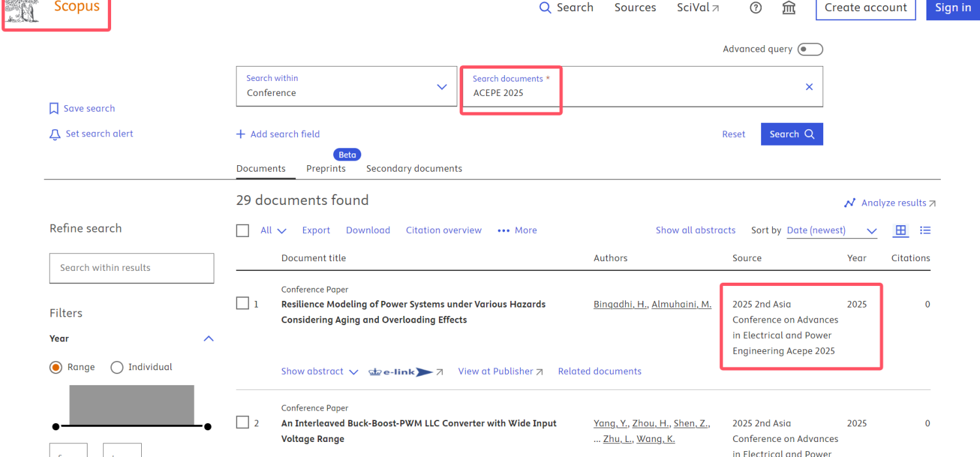The image size is (980, 457).
Task: Click the blue Search button
Action: (x=792, y=134)
